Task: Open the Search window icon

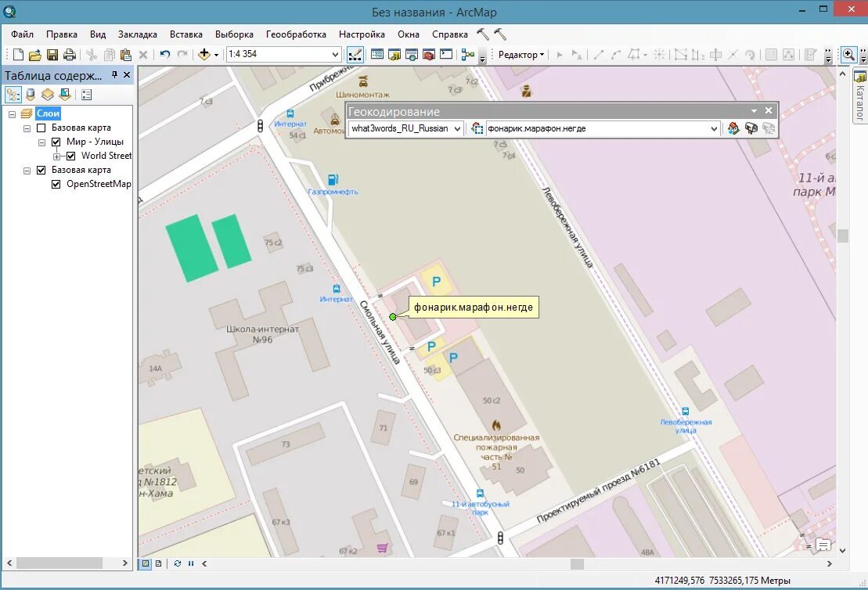Action: pyautogui.click(x=412, y=54)
